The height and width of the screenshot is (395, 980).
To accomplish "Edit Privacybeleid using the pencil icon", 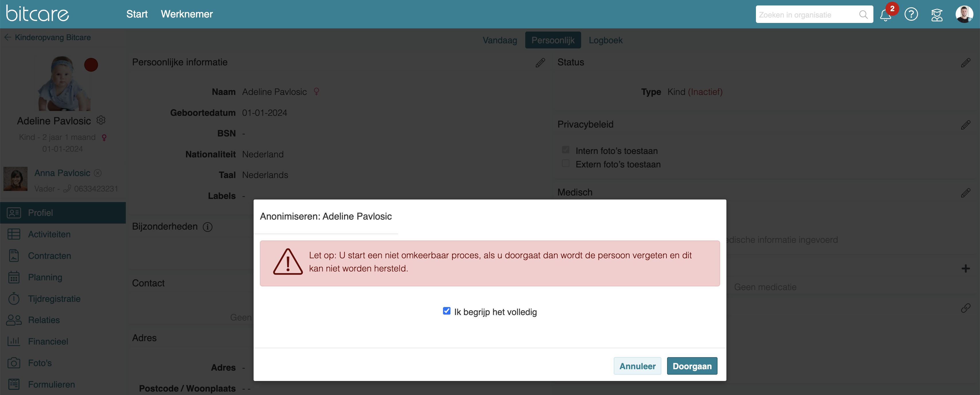I will pyautogui.click(x=965, y=125).
